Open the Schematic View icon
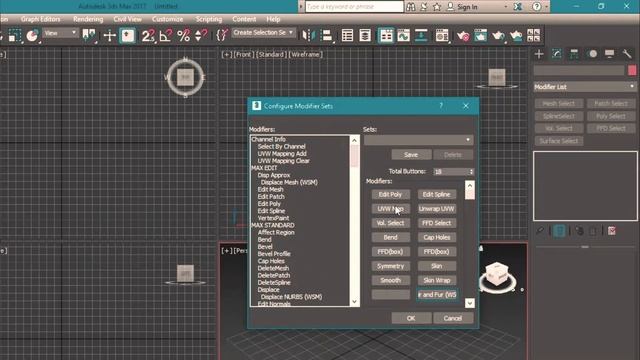The image size is (640, 360). (421, 36)
